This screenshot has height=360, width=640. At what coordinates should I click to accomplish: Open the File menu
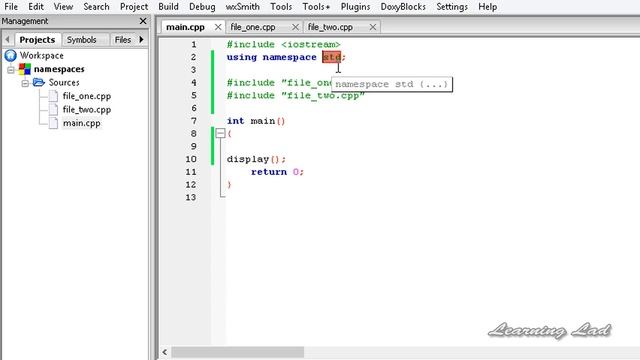(11, 7)
